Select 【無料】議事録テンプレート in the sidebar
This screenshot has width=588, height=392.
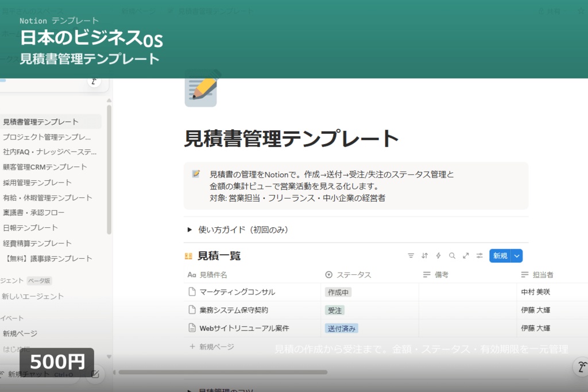47,258
